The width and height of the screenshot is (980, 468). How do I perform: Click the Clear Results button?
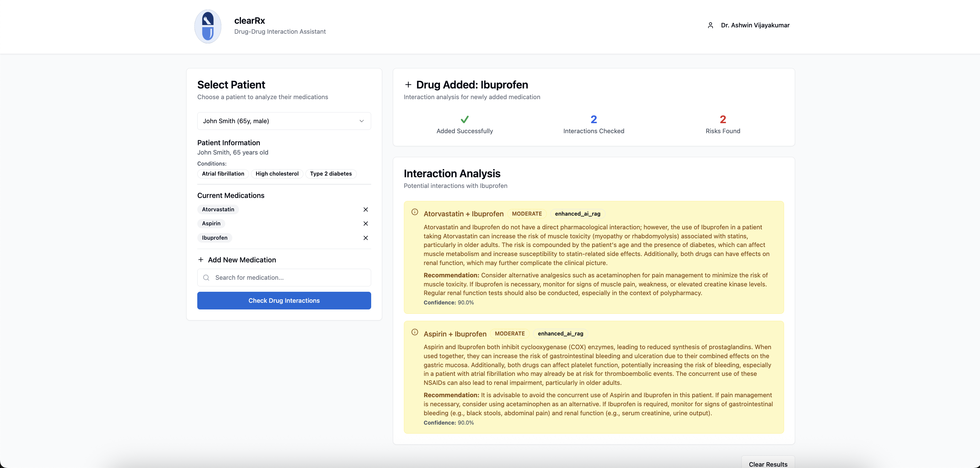(x=768, y=464)
